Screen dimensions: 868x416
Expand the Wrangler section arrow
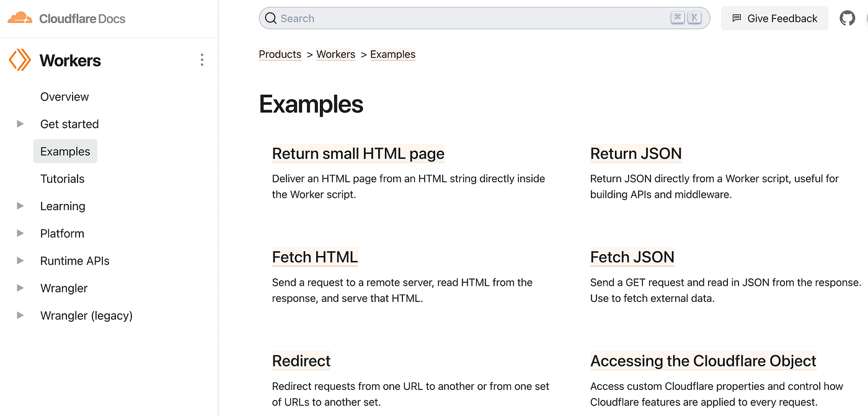[20, 288]
